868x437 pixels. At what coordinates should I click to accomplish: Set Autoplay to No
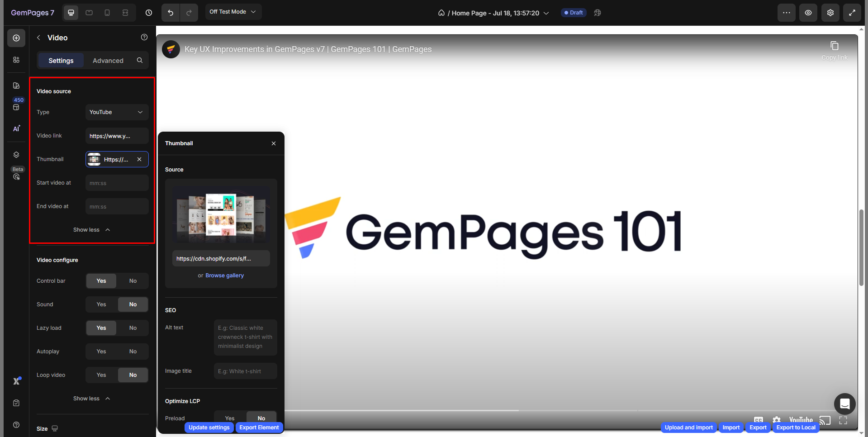(x=133, y=351)
